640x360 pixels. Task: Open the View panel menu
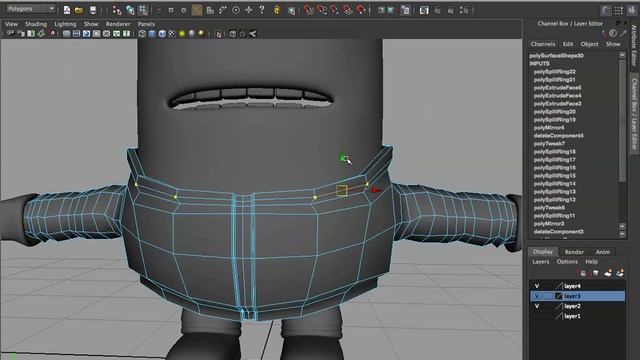click(x=11, y=24)
